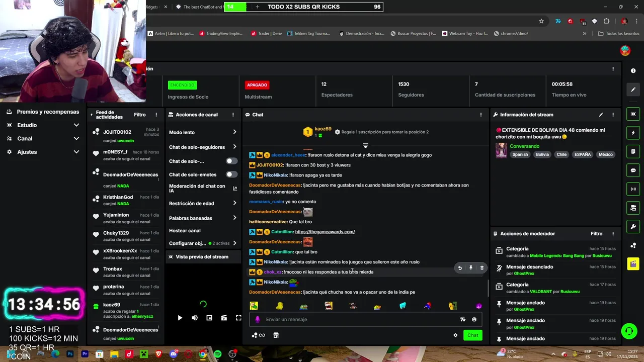Open Minecraft from the taskbar

[144, 354]
